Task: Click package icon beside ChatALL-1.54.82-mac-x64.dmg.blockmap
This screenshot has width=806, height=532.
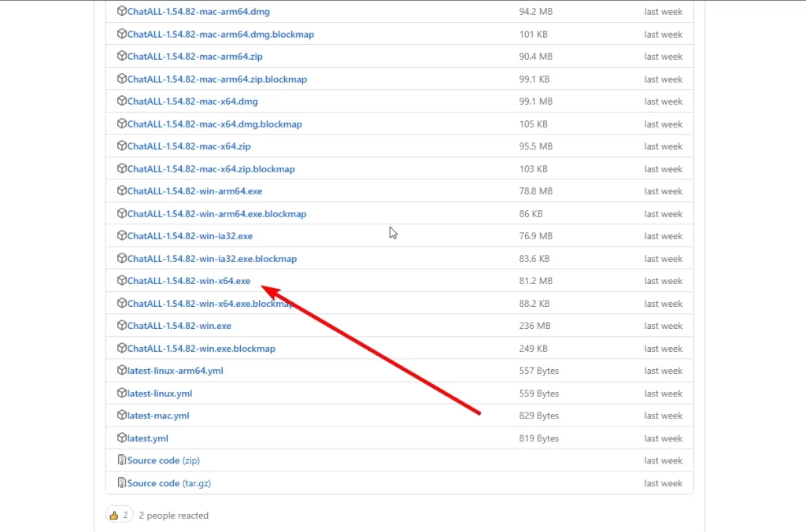Action: click(122, 124)
